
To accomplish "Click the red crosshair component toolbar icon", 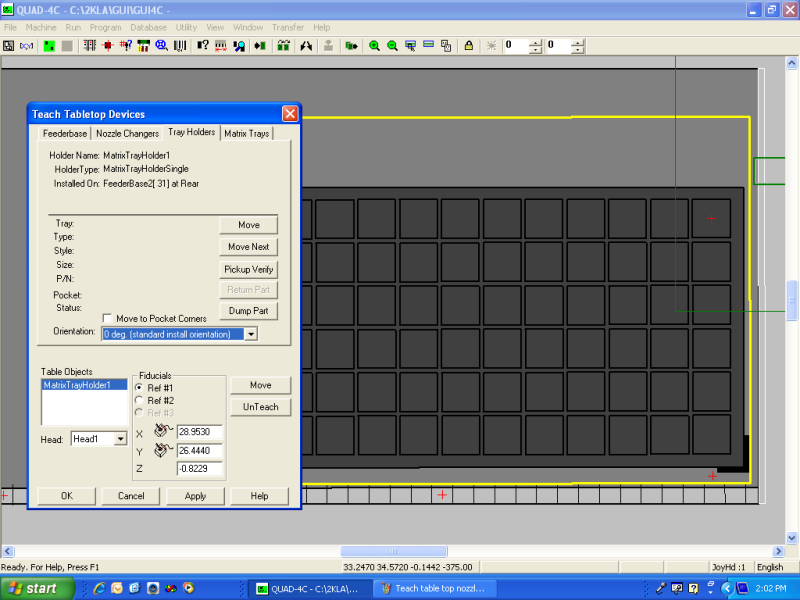I will coord(108,46).
